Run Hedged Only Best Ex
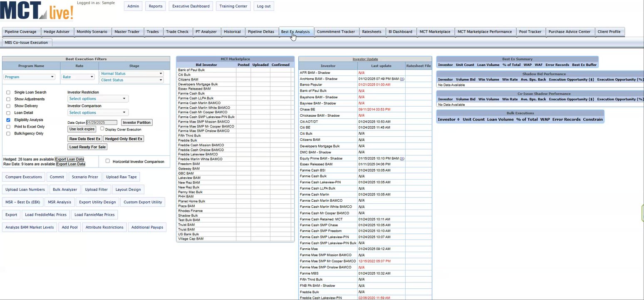The width and height of the screenshot is (644, 300). coord(124,139)
